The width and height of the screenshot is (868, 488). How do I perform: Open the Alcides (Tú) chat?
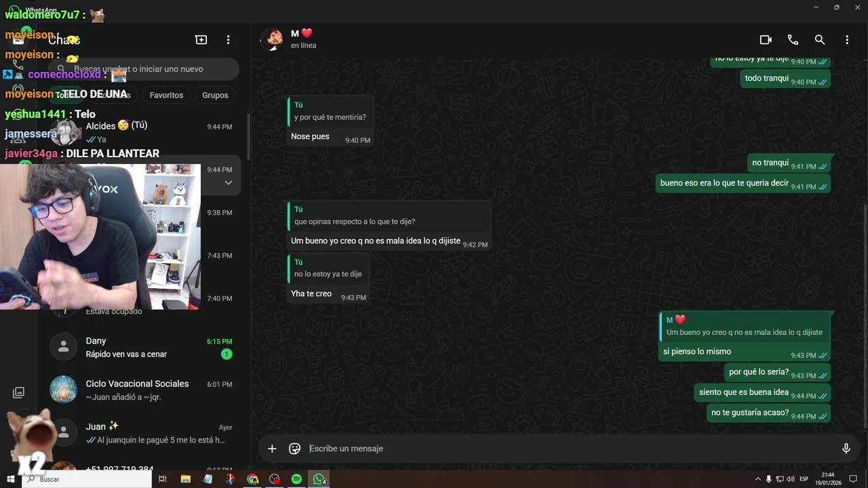pyautogui.click(x=142, y=132)
